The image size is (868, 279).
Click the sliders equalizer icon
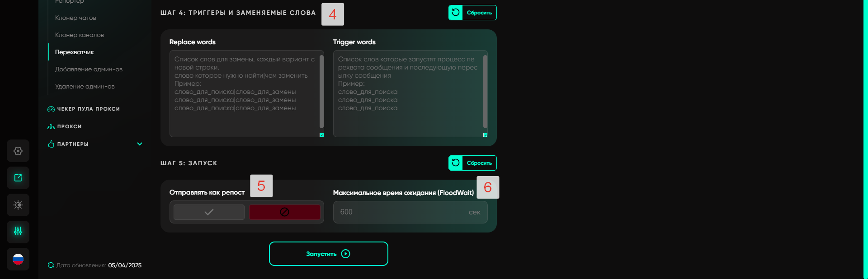point(18,232)
